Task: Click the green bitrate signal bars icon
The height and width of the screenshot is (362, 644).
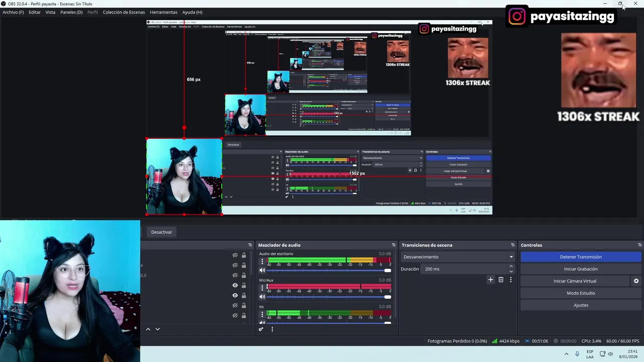Action: click(x=495, y=341)
